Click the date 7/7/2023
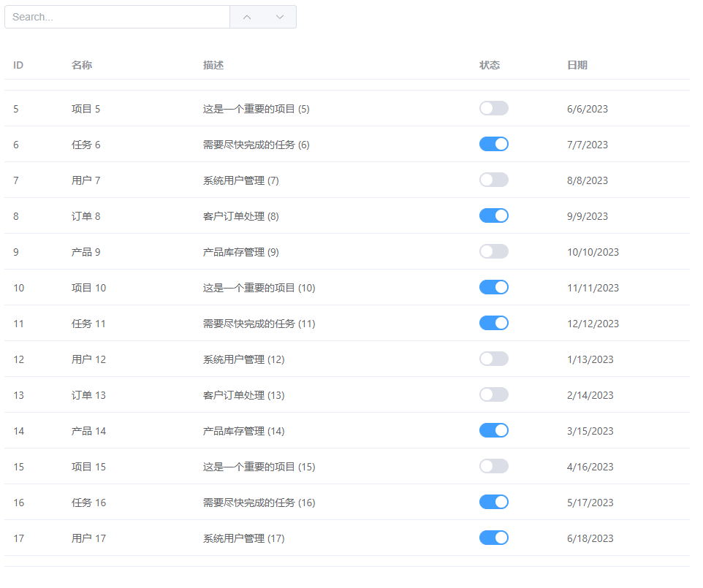 coord(588,145)
